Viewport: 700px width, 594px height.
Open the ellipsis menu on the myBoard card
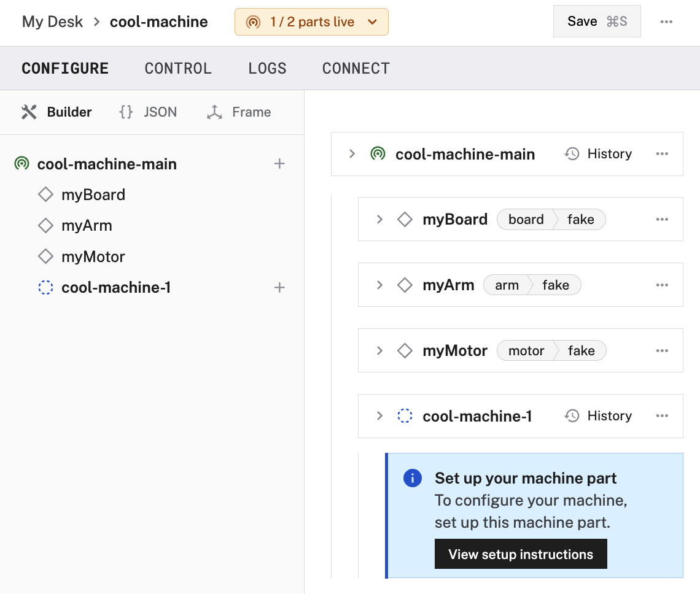[x=662, y=219]
